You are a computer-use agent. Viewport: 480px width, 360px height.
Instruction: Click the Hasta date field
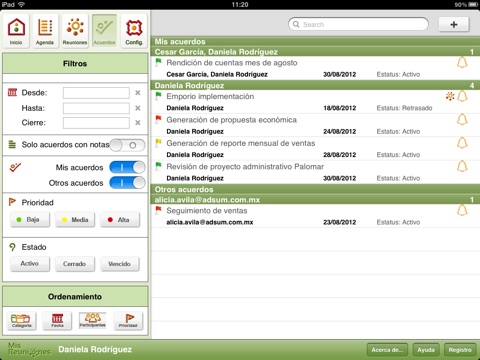coord(96,108)
